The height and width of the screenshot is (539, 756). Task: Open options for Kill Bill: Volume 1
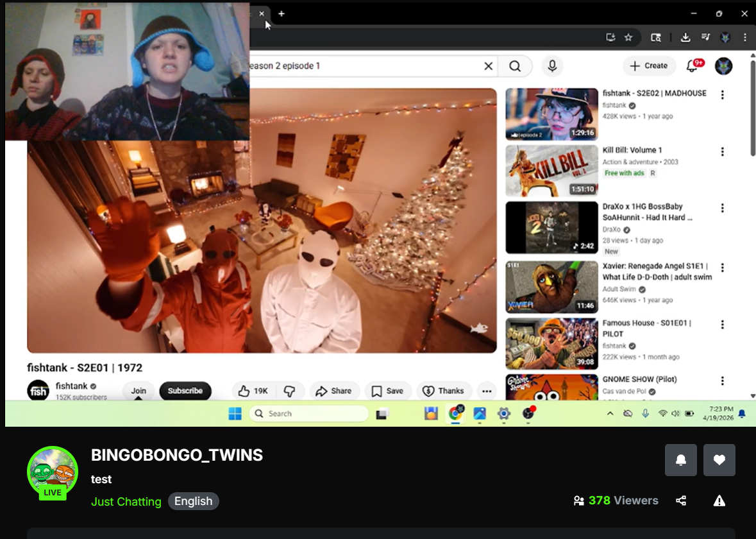coord(722,151)
